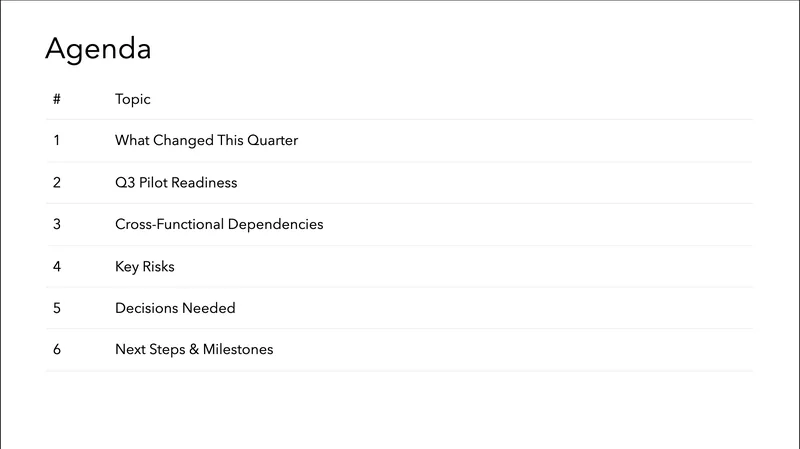Click row number 5 in the table
This screenshot has width=800, height=449.
pyautogui.click(x=57, y=308)
